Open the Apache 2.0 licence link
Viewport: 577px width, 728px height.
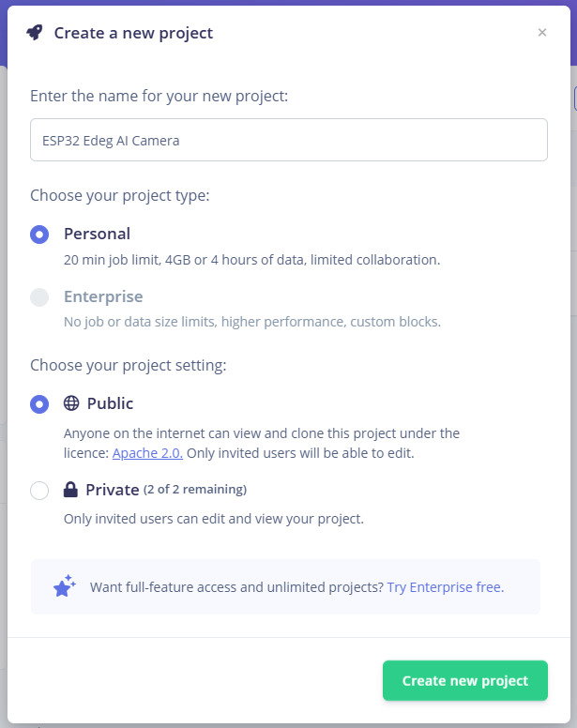click(x=147, y=453)
